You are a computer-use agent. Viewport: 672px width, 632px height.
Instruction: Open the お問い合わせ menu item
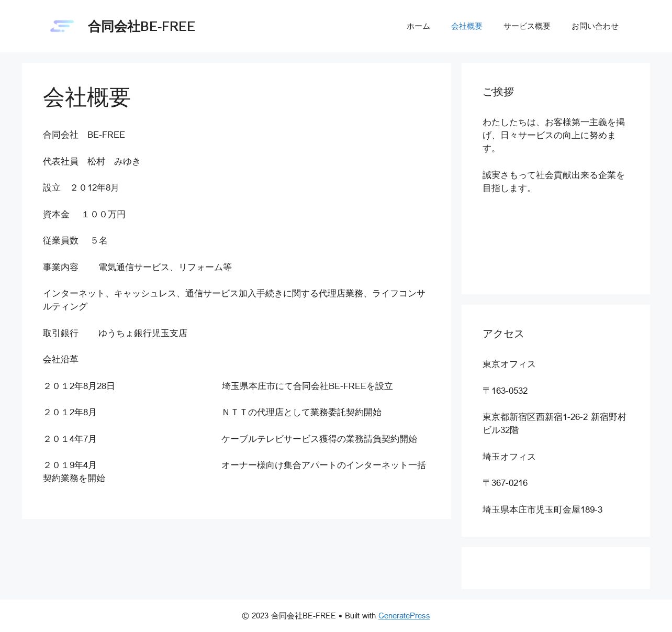pyautogui.click(x=595, y=26)
